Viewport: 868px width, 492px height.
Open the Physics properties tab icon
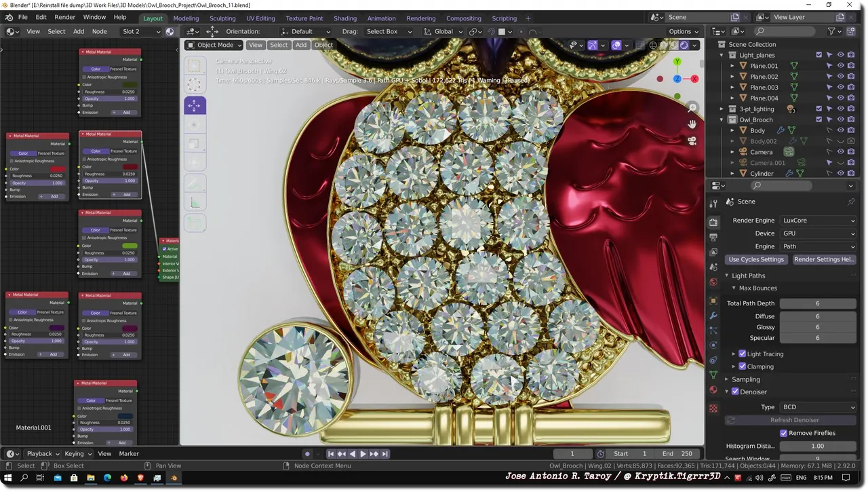pos(713,345)
